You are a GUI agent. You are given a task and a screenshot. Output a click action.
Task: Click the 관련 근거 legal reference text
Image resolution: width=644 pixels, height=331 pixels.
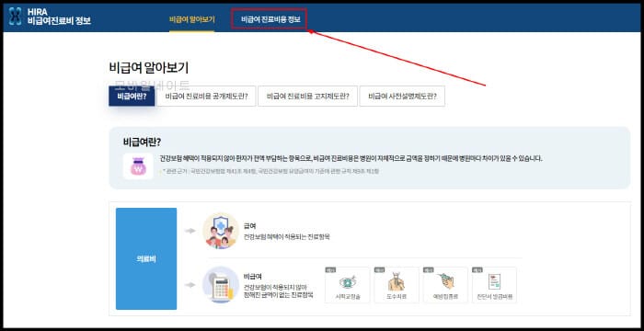click(270, 171)
